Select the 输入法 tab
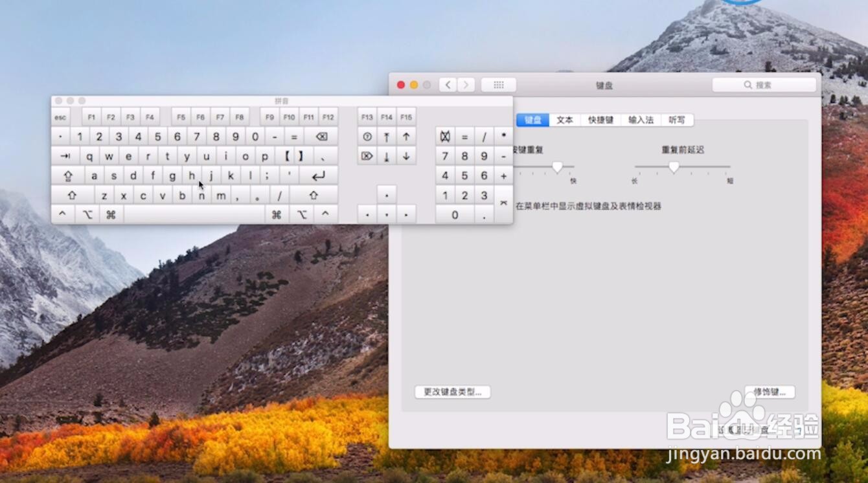This screenshot has width=868, height=483. point(641,120)
